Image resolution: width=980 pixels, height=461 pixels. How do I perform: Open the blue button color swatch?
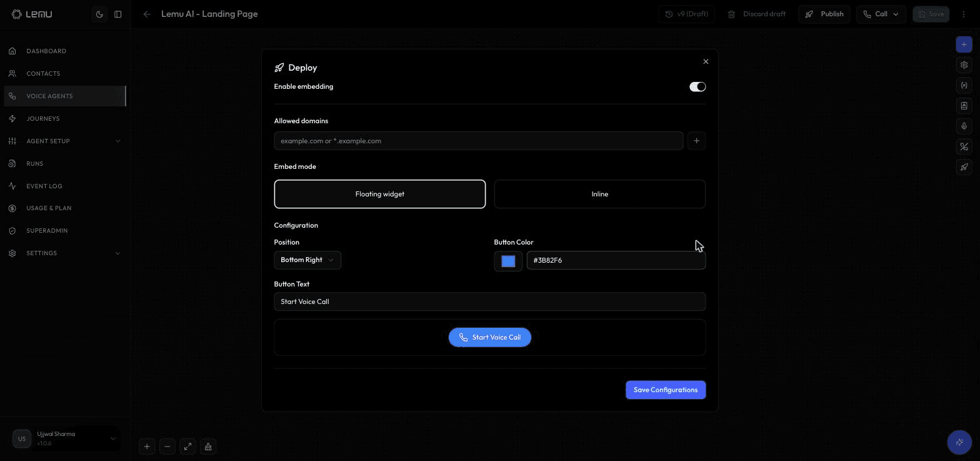508,261
